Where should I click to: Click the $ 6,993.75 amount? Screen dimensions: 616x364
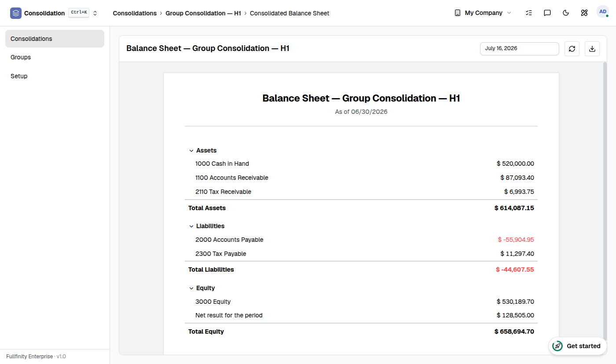[x=519, y=192]
